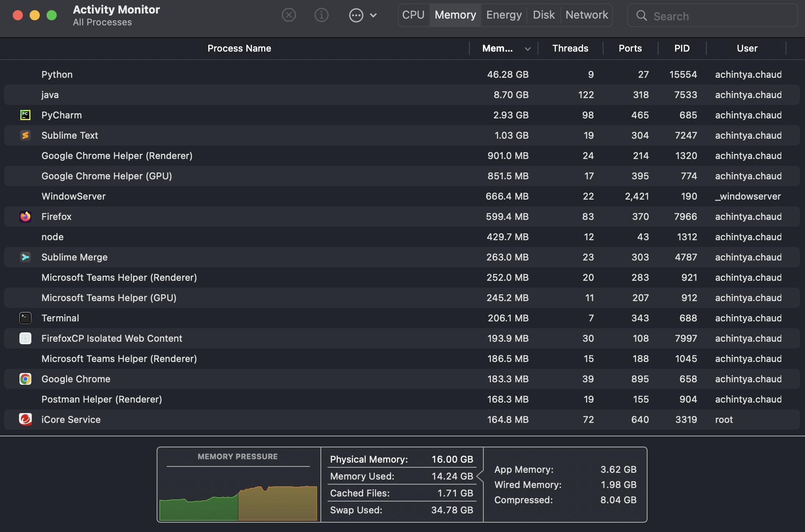Click the Sublime Merge app icon
Screen dimensions: 805x532
25,257
